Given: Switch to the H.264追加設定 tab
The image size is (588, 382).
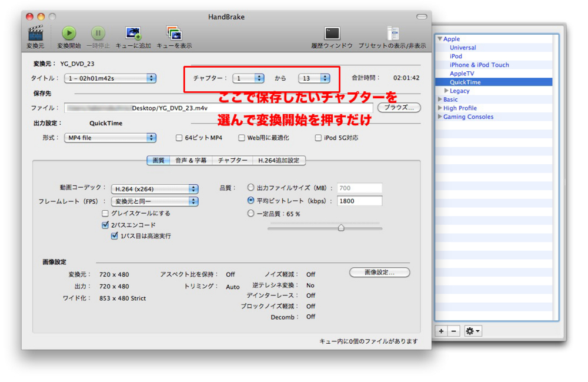Looking at the screenshot, I should [x=279, y=160].
